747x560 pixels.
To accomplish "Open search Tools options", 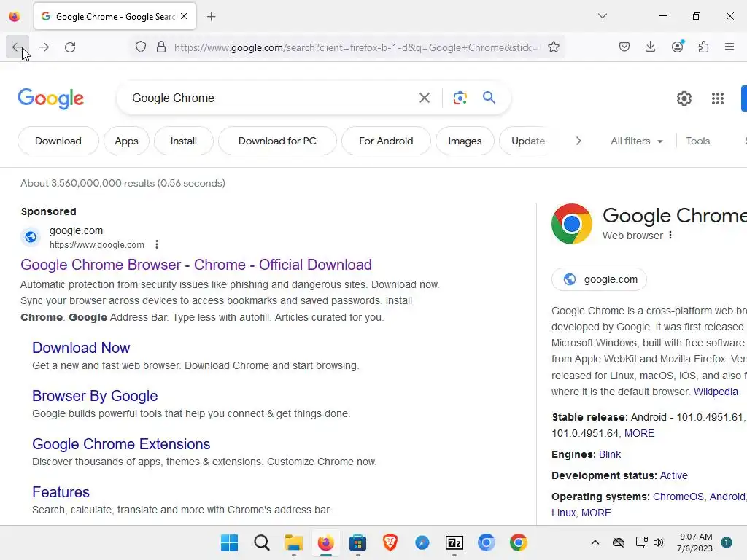I will (x=697, y=141).
